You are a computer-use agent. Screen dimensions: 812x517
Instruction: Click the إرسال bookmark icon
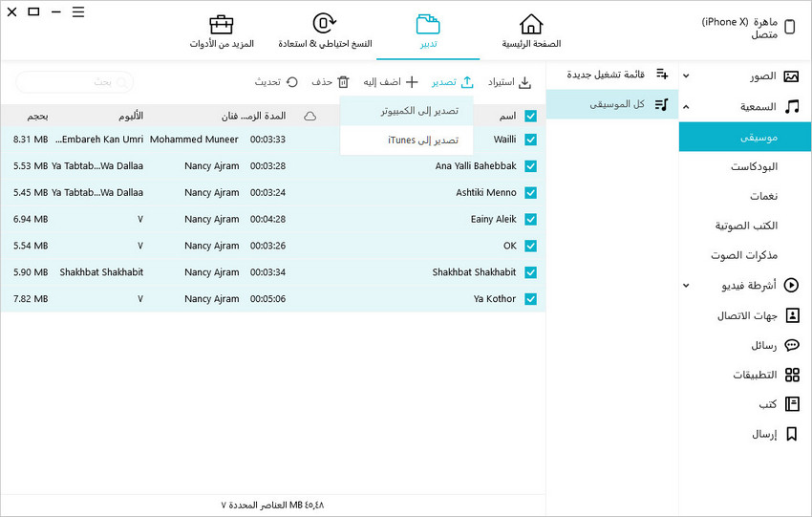click(792, 434)
